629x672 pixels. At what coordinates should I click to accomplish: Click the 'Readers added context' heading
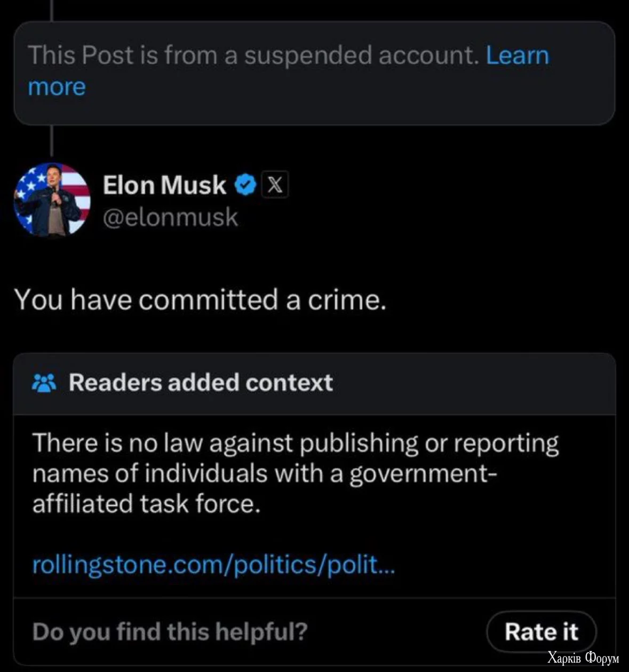click(201, 383)
